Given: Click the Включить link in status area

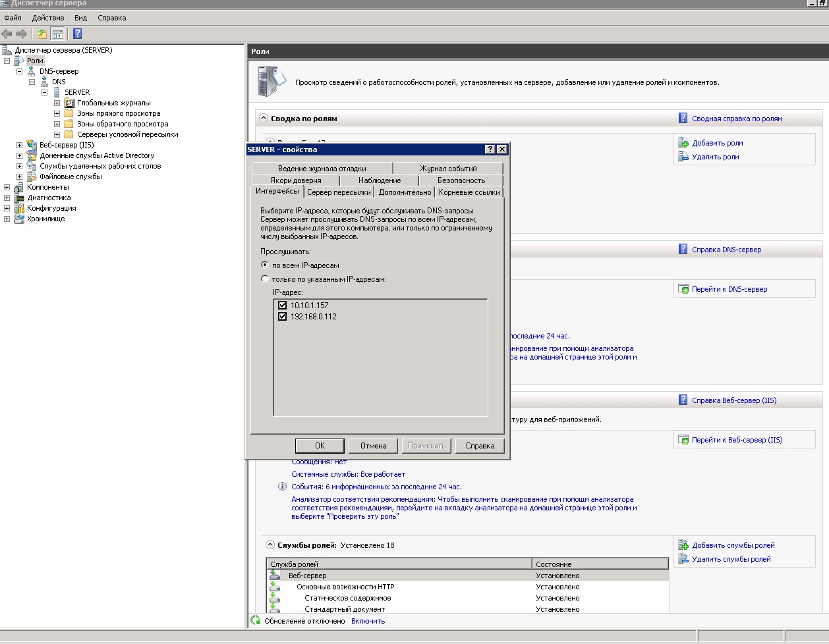Looking at the screenshot, I should click(x=368, y=621).
